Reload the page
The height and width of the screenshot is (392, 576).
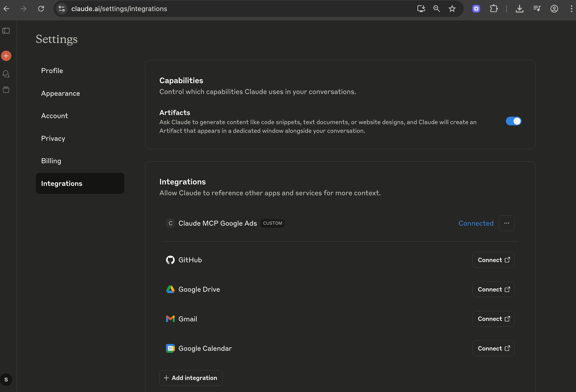click(41, 9)
